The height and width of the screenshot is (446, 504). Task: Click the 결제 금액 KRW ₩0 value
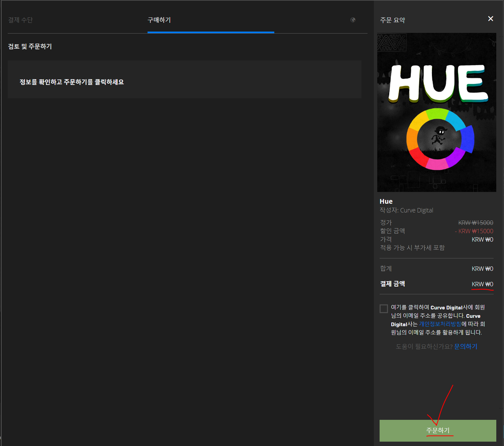click(482, 284)
